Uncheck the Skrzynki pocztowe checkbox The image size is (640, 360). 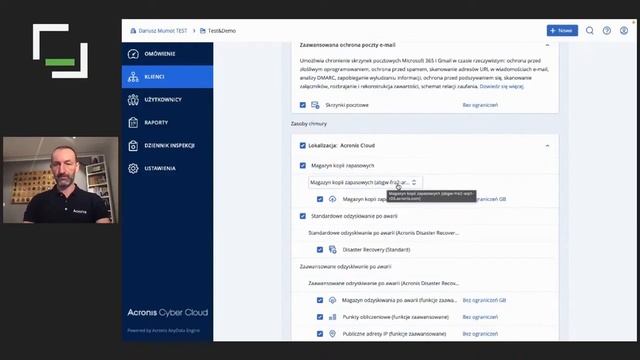(302, 105)
